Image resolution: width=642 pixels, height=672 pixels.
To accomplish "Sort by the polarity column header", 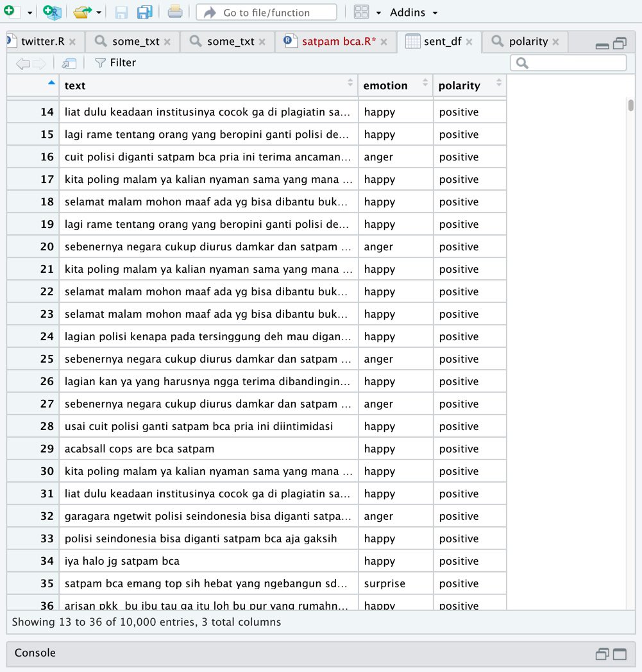I will click(470, 85).
